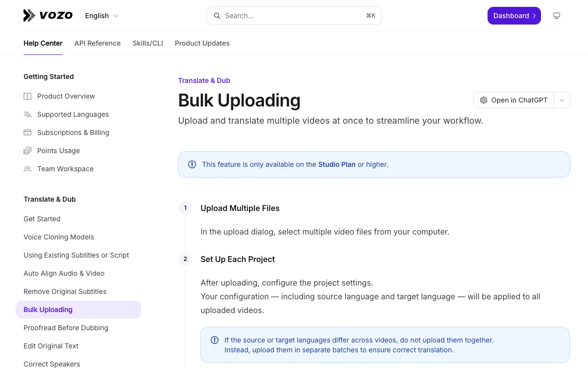Switch to the Product Updates tab

click(x=202, y=43)
